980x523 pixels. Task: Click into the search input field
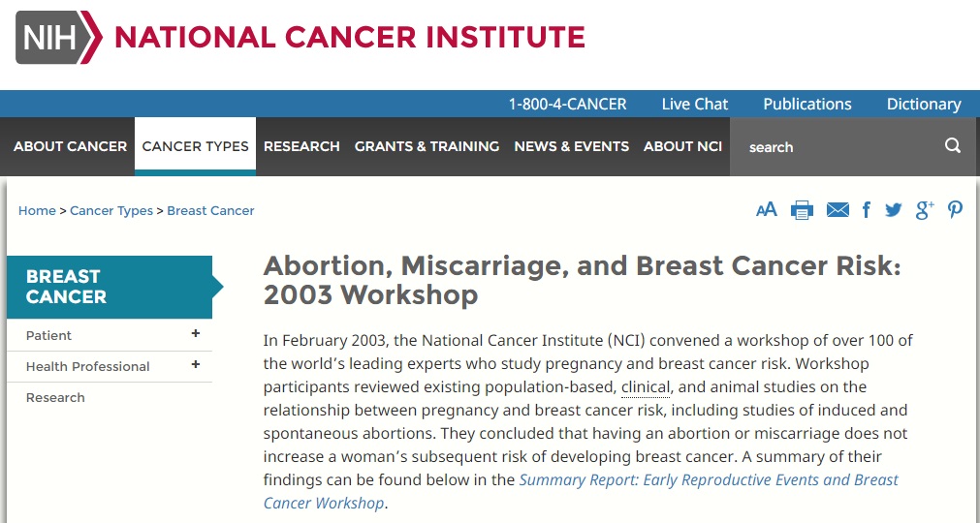pyautogui.click(x=838, y=146)
